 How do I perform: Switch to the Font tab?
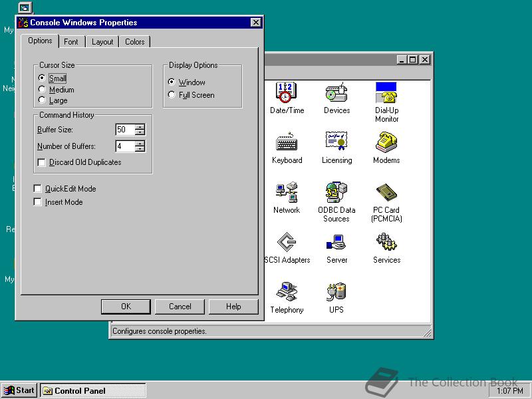(71, 42)
